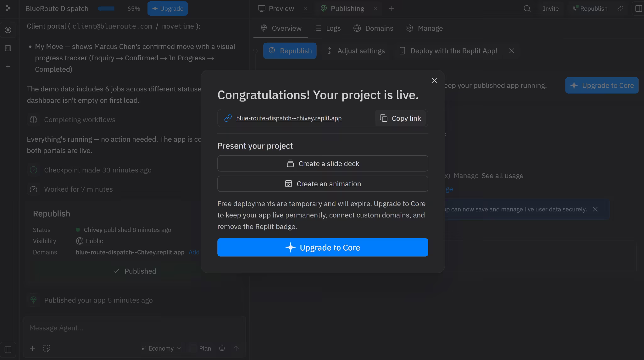Viewport: 644px width, 360px height.
Task: Open the Overview tab
Action: click(x=281, y=28)
